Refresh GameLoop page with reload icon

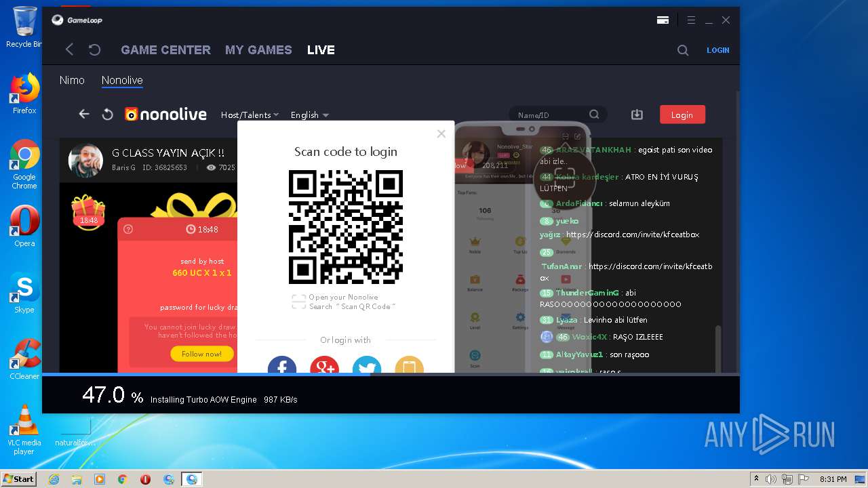(95, 49)
